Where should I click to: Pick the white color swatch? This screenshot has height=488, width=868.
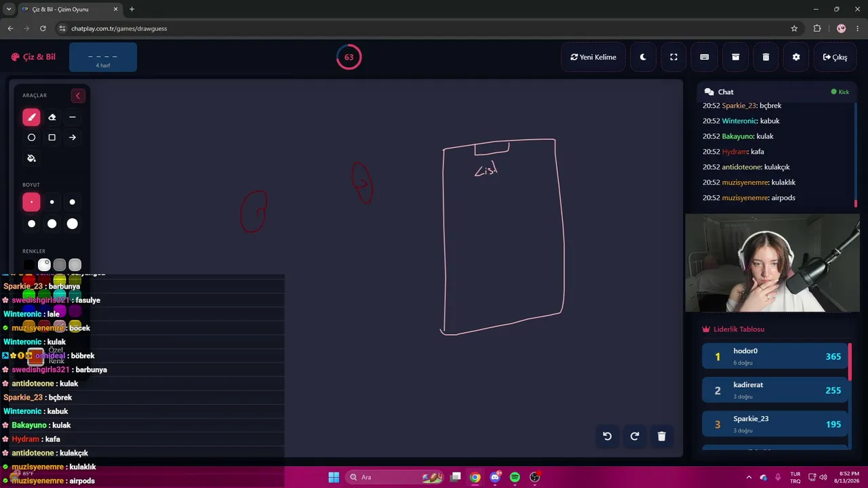point(44,265)
